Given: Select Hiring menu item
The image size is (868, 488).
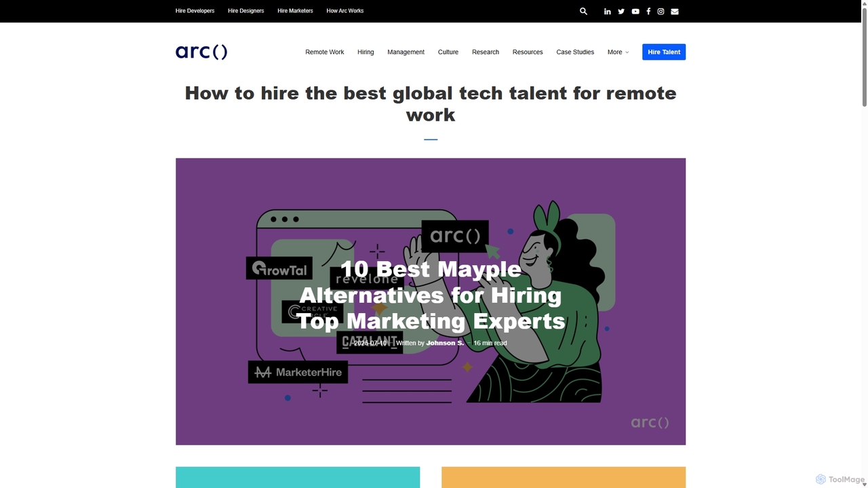Looking at the screenshot, I should tap(366, 52).
